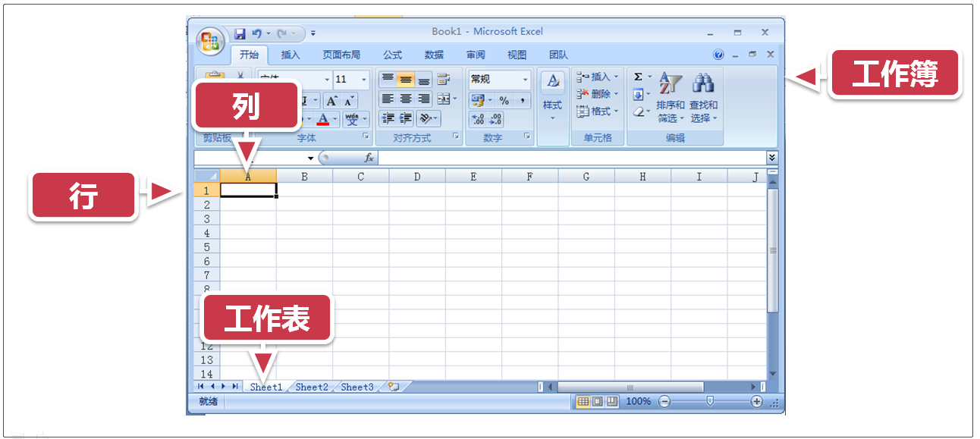
Task: Click the Increase Font Size icon
Action: coord(332,100)
